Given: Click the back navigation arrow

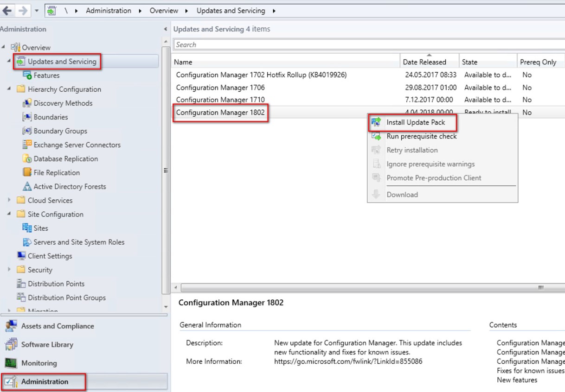Looking at the screenshot, I should tap(7, 10).
